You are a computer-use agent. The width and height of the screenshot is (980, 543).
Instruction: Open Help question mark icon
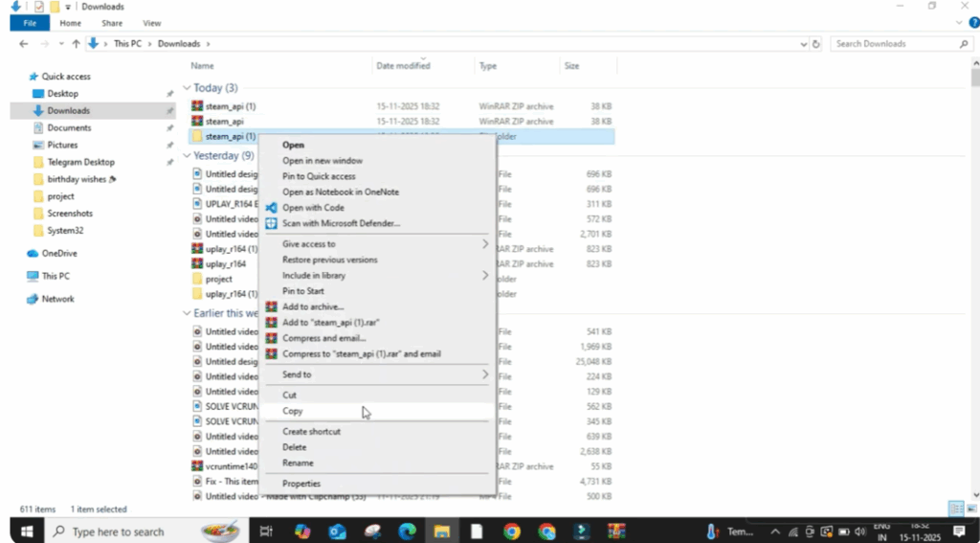tap(972, 23)
